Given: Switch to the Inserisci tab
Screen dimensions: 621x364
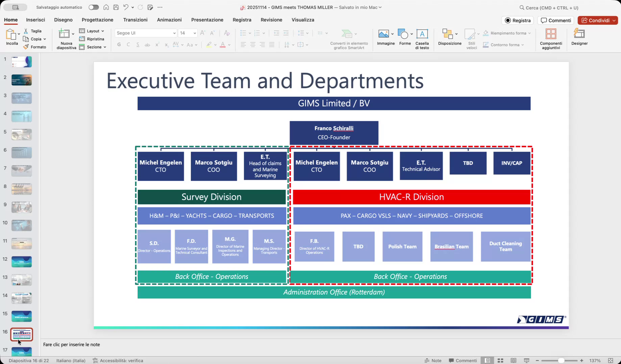Looking at the screenshot, I should coord(35,20).
